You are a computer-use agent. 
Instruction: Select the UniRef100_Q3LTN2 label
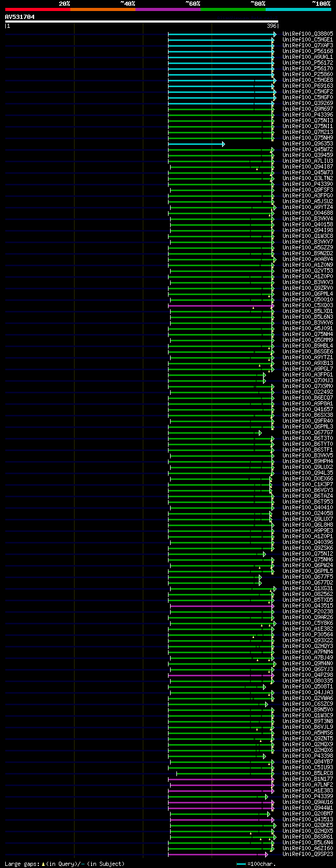point(308,178)
